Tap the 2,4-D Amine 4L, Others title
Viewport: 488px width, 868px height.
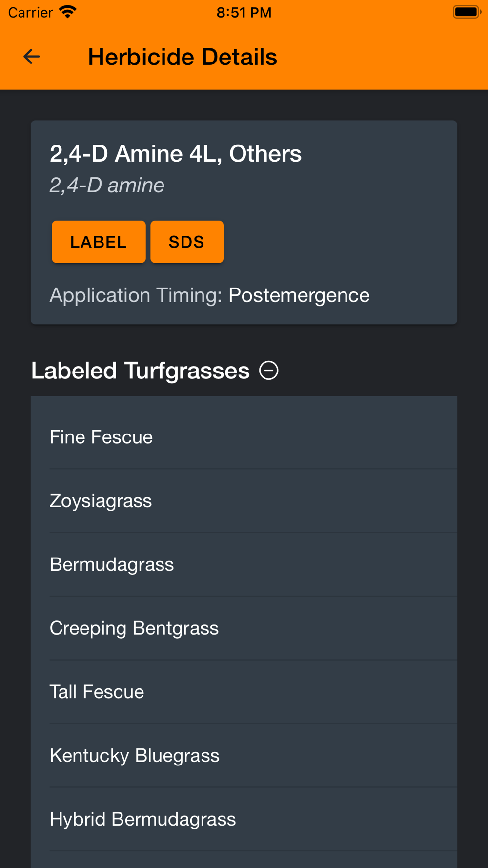pyautogui.click(x=176, y=154)
